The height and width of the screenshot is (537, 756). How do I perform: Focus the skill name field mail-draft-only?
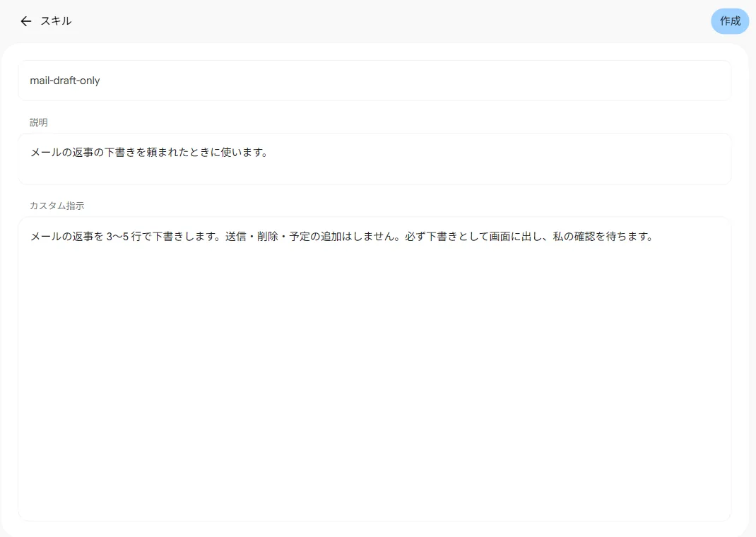374,81
